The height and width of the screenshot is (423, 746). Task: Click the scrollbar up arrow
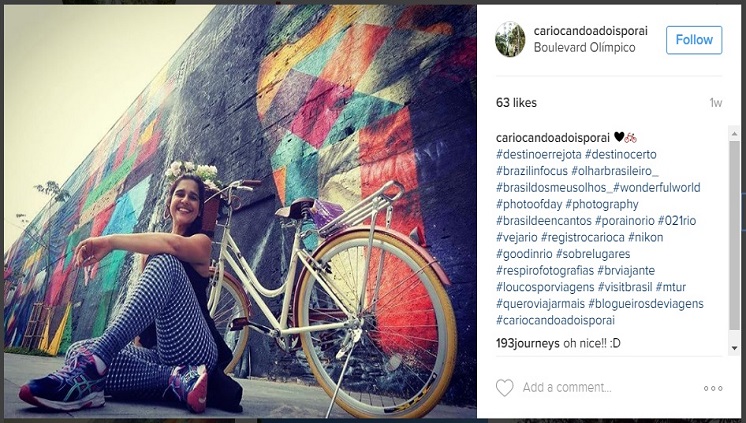735,134
